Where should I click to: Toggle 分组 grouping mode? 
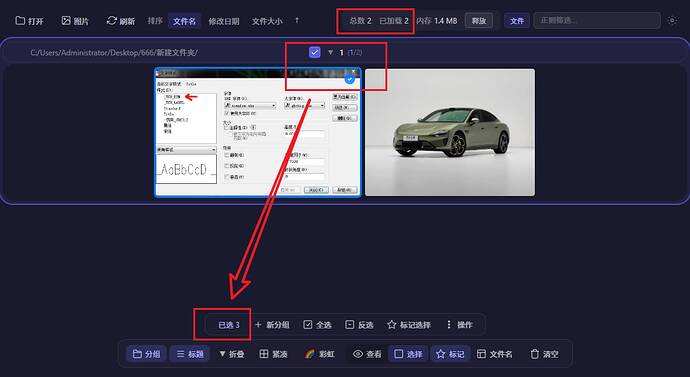pos(147,354)
